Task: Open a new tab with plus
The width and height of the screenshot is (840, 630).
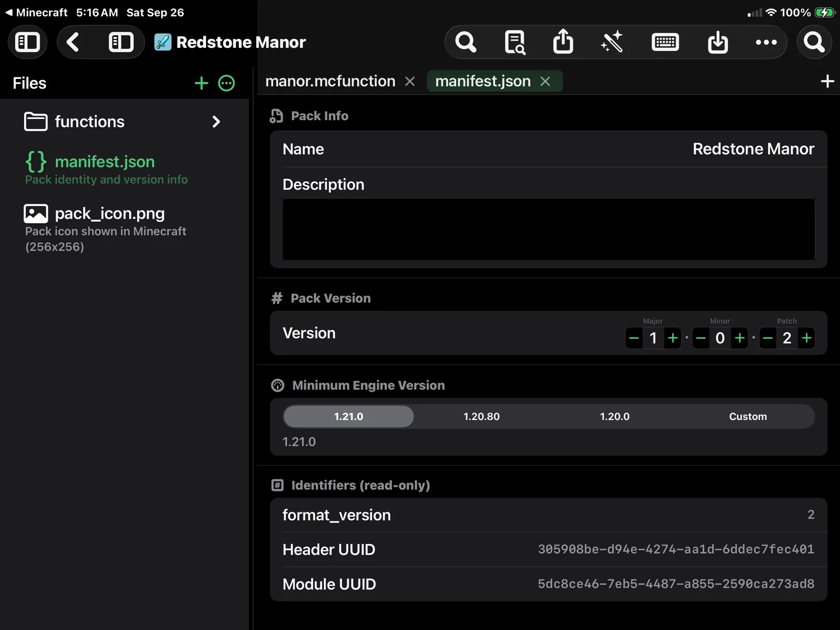Action: click(827, 81)
